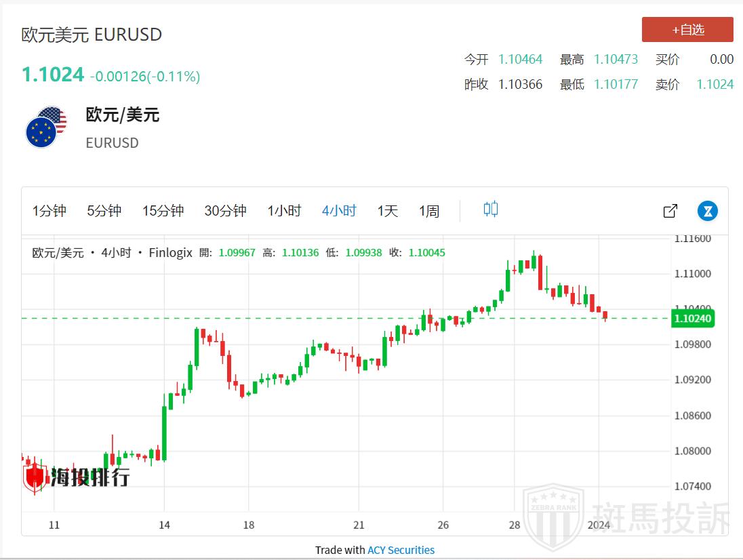
Task: Switch chart to 30分钟 interval
Action: [x=225, y=211]
